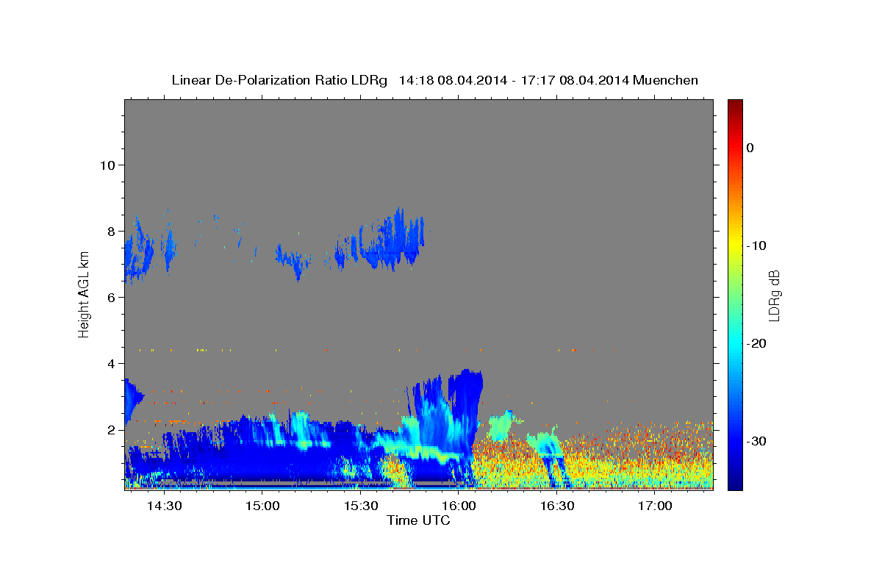Click the '16:30' time axis label
882x588 pixels.
tap(557, 506)
